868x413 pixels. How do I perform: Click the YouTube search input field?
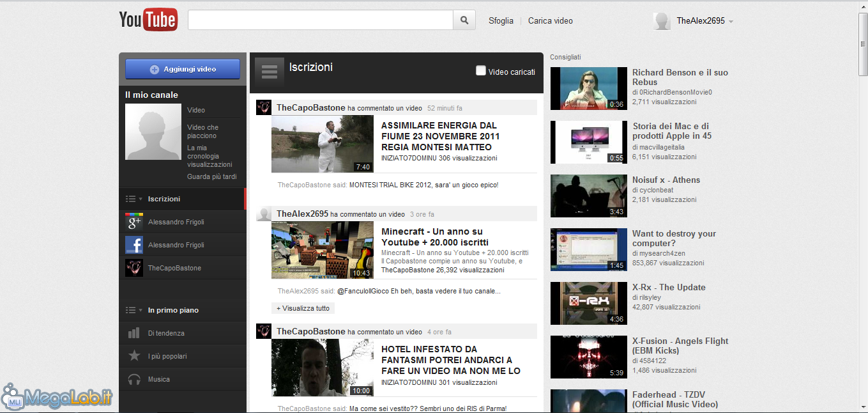(321, 20)
